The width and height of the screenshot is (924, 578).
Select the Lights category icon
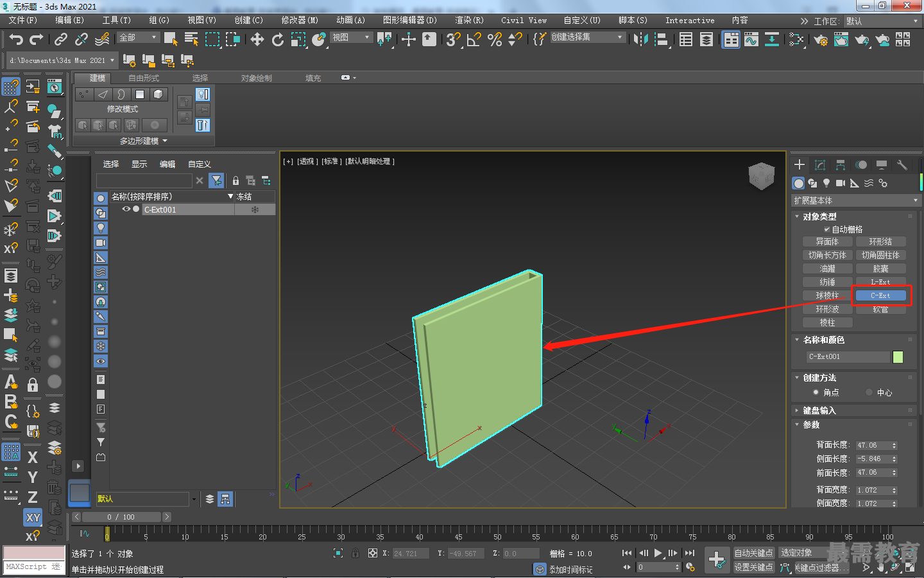point(826,183)
